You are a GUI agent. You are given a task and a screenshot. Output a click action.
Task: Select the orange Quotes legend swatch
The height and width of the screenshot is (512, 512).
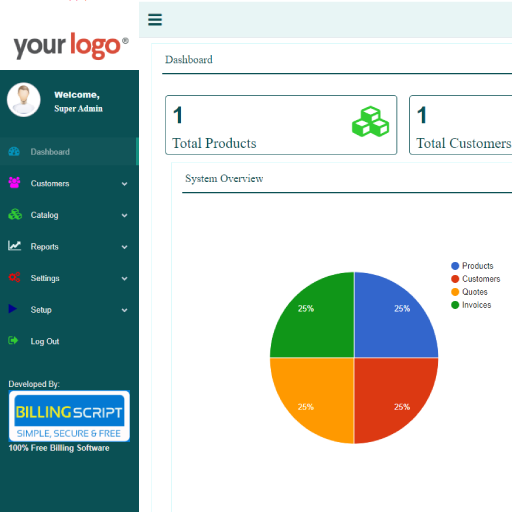[455, 292]
